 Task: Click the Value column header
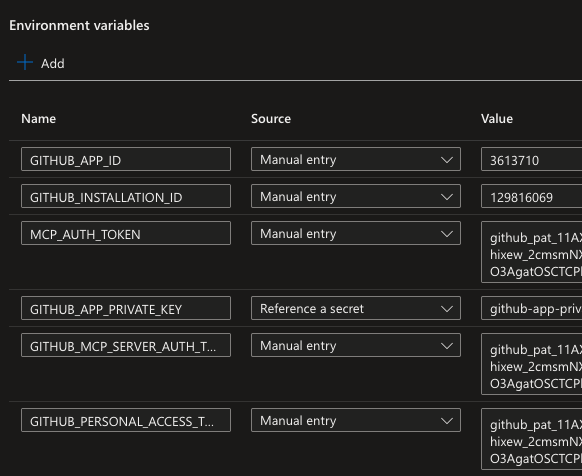click(497, 119)
